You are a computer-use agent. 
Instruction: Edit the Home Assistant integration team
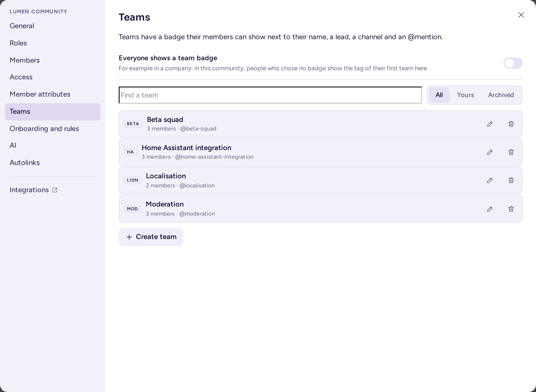(490, 152)
